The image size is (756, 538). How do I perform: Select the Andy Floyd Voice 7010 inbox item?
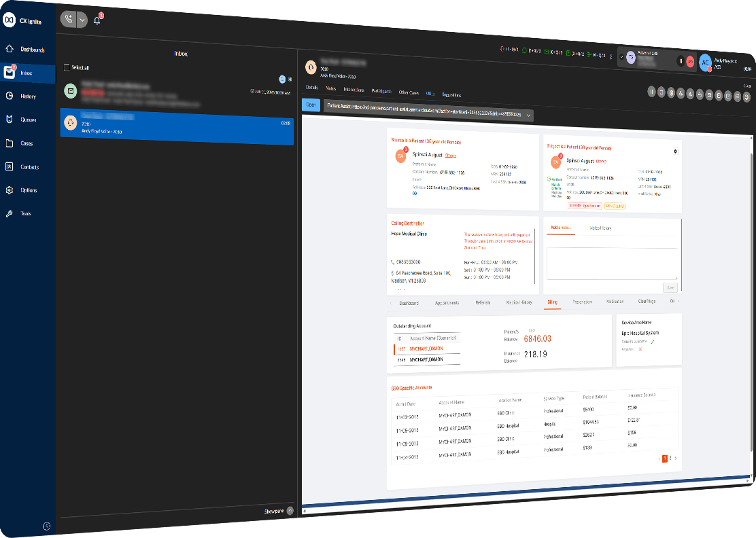[177, 126]
